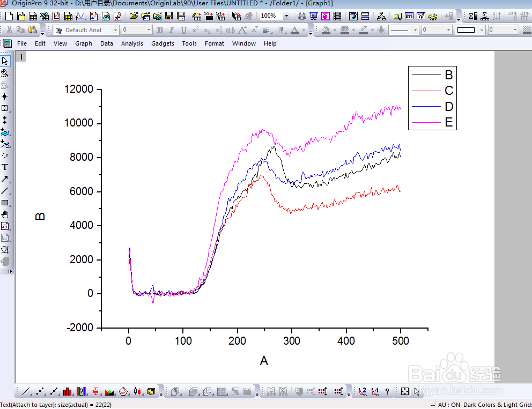Screen dimensions: 532x409
Task: Select the Zoom In tool
Action: click(5, 73)
